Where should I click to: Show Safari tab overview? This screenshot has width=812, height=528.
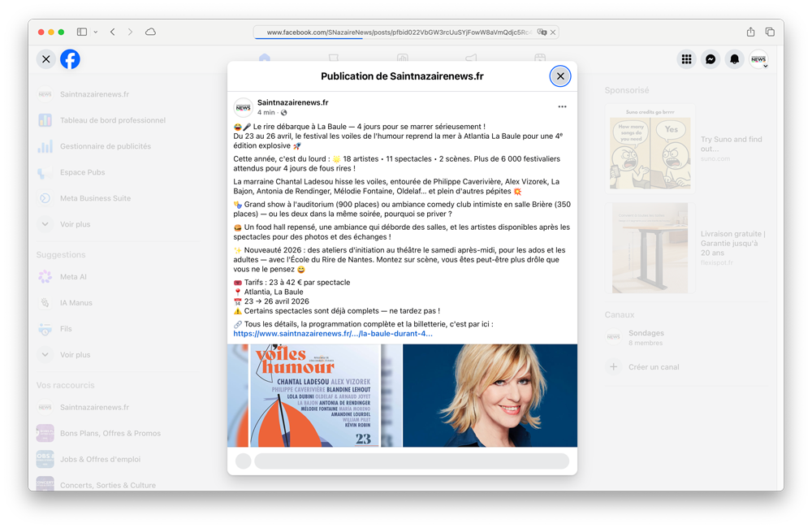(x=770, y=32)
